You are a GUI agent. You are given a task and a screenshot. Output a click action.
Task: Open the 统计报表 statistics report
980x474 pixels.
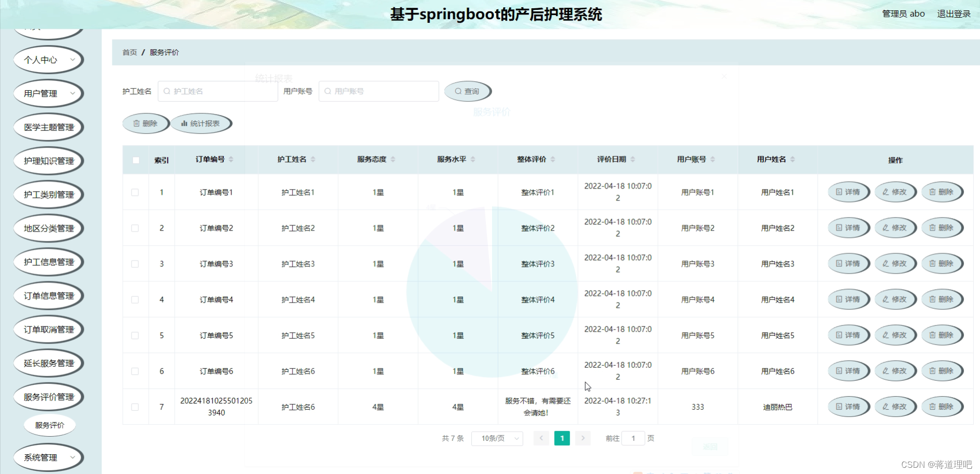201,123
